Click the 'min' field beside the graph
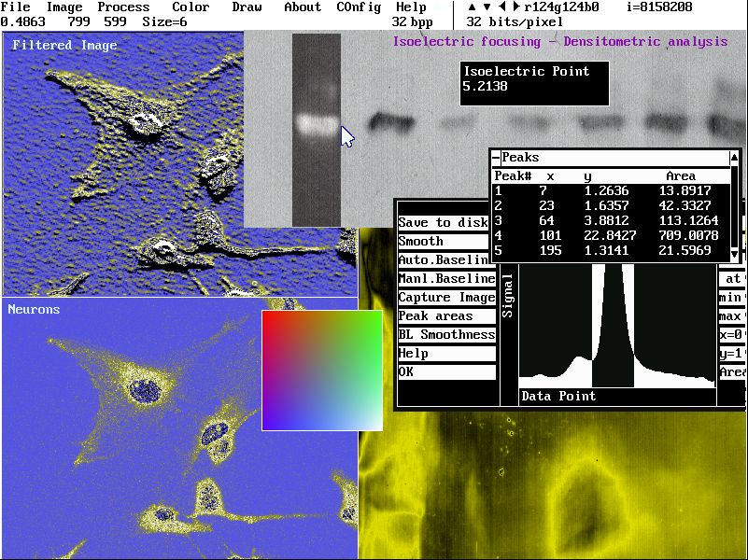 (731, 298)
